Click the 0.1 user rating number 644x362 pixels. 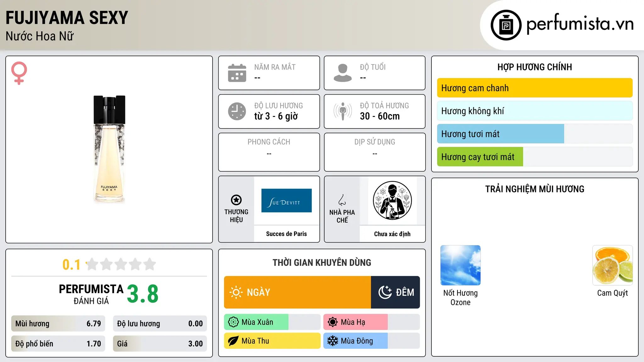[x=71, y=265]
